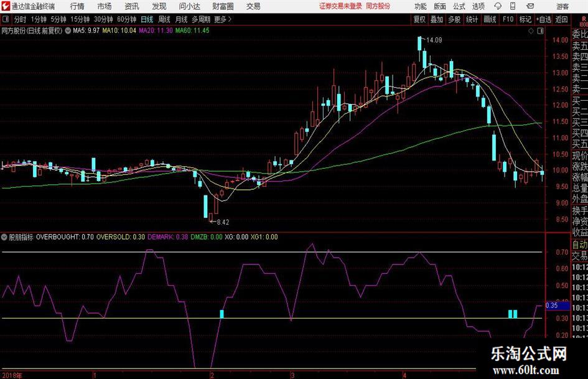Click the 标记 mark button

click(525, 19)
